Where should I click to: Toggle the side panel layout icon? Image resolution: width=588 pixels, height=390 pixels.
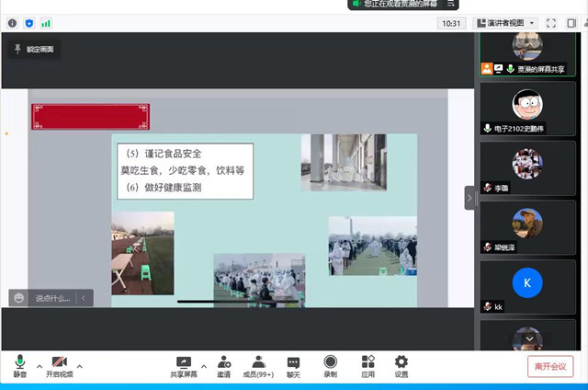[x=571, y=23]
